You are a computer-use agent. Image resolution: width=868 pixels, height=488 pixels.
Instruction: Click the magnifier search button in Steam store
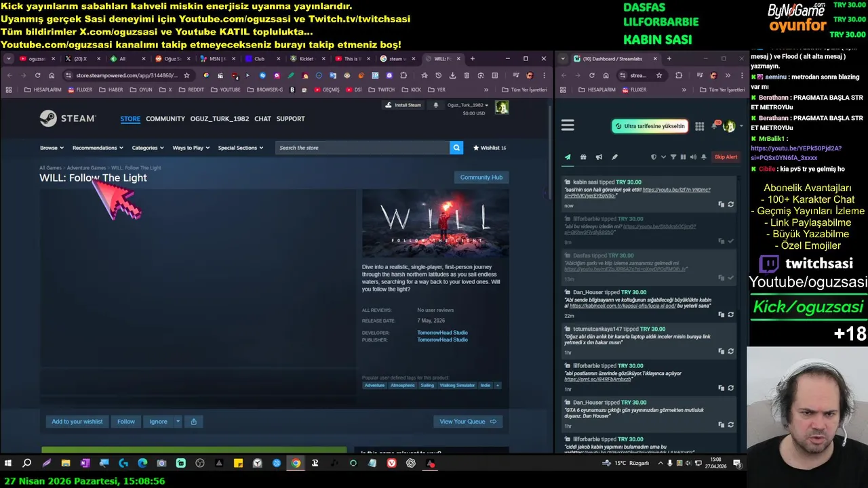click(x=456, y=148)
